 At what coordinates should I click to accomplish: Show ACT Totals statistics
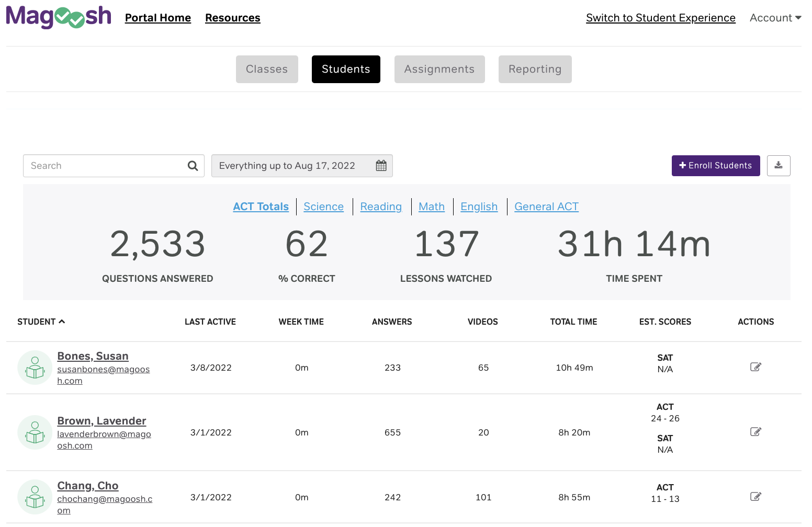point(261,207)
